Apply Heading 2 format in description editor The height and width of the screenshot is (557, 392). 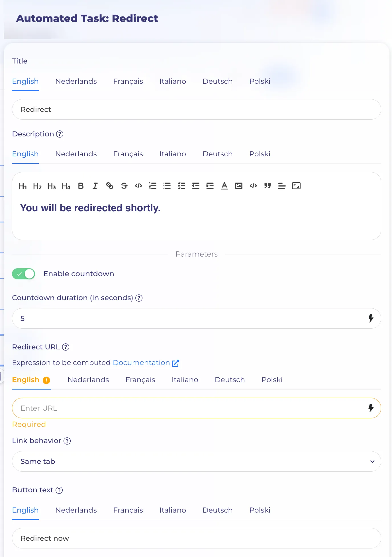click(37, 186)
